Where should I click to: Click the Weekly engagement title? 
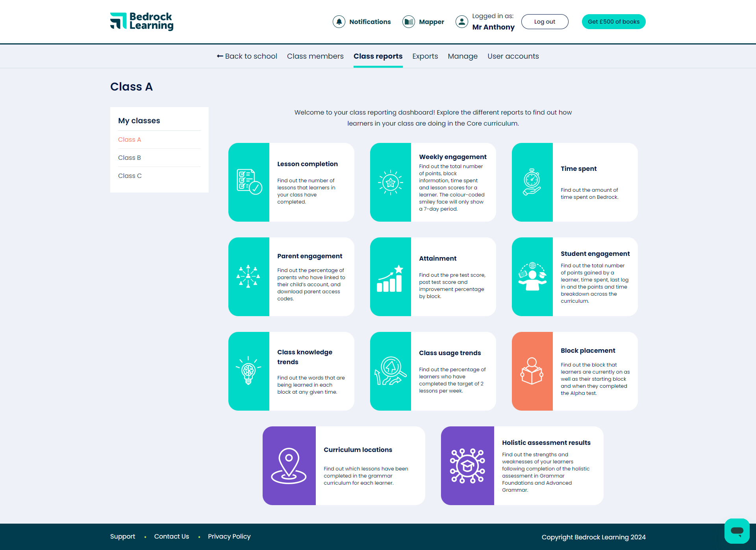click(x=453, y=157)
